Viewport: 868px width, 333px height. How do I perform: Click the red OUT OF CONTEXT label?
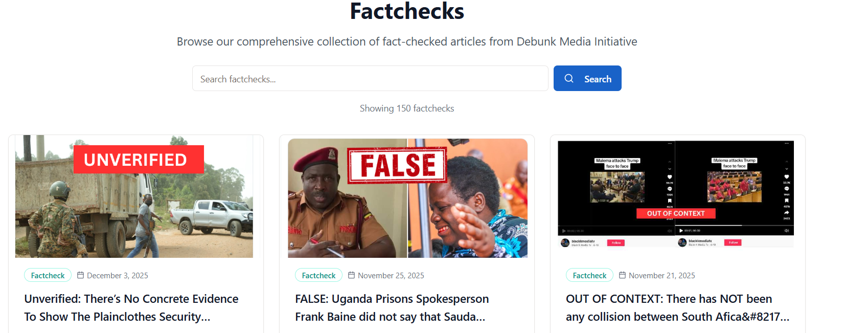[675, 213]
